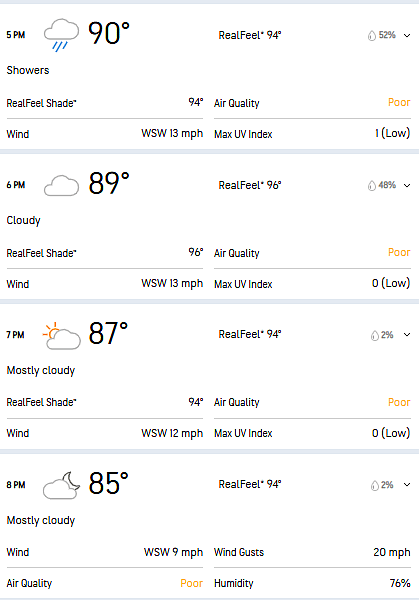
Task: Click the 8 PM time label
Action: click(16, 485)
